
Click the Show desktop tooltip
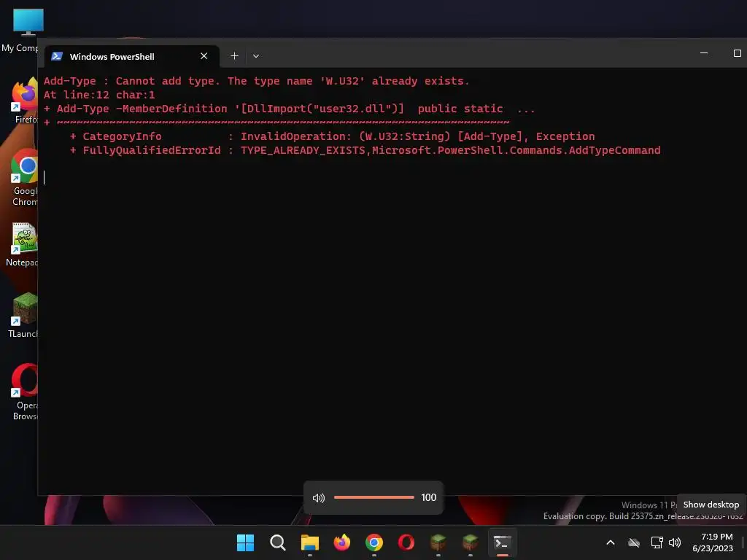coord(711,505)
